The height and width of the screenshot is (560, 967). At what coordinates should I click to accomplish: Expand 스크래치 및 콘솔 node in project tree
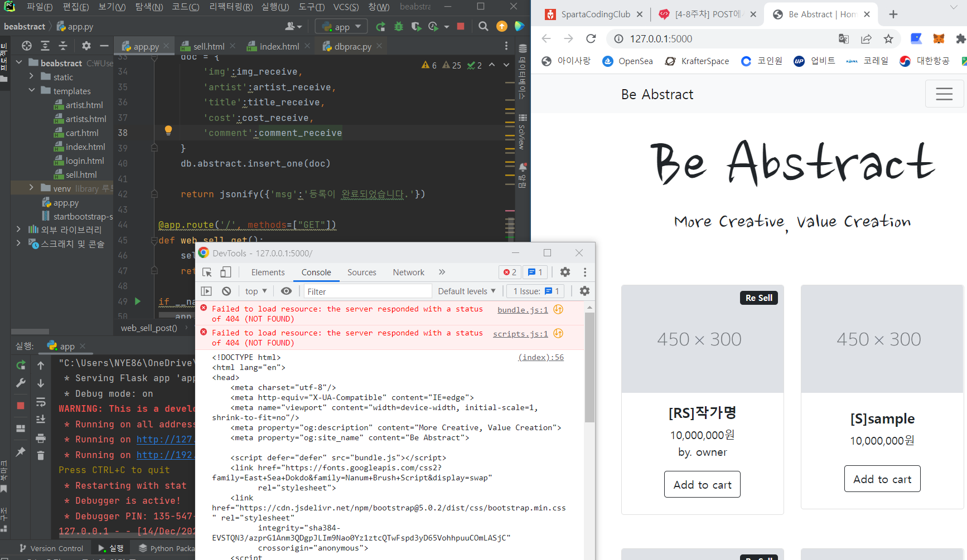point(18,243)
